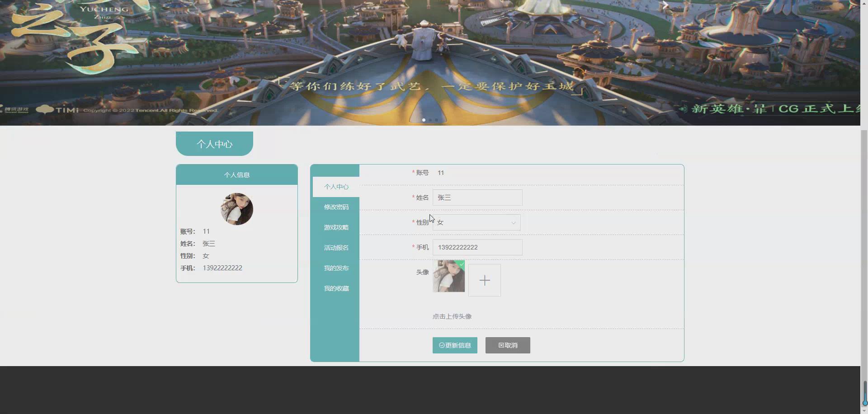Click the page vertical scrollbar thumb

tap(864, 269)
